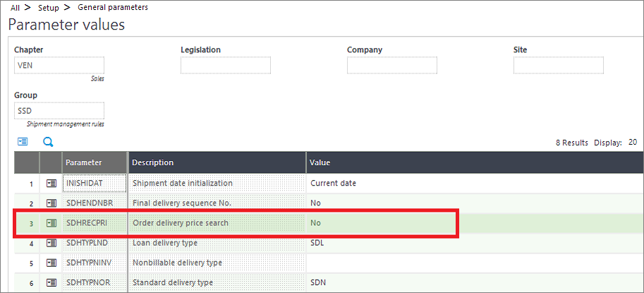Image resolution: width=644 pixels, height=293 pixels.
Task: Click the empty Legislation field
Action: click(x=226, y=66)
